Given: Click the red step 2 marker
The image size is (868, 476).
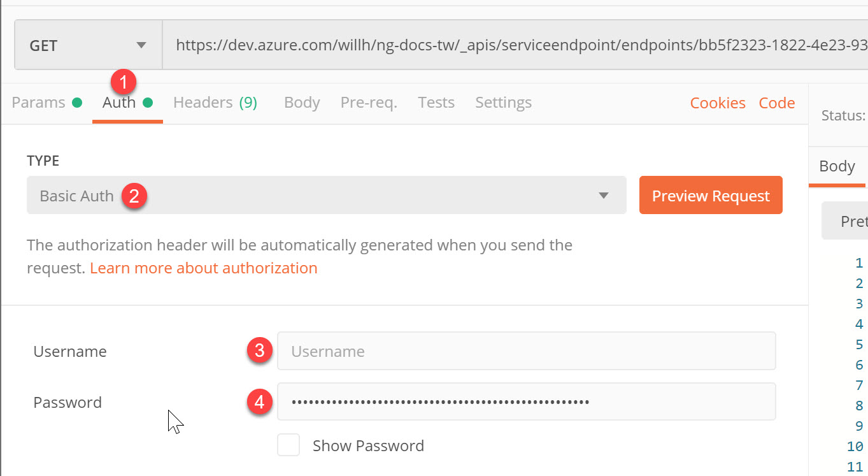Looking at the screenshot, I should 134,196.
